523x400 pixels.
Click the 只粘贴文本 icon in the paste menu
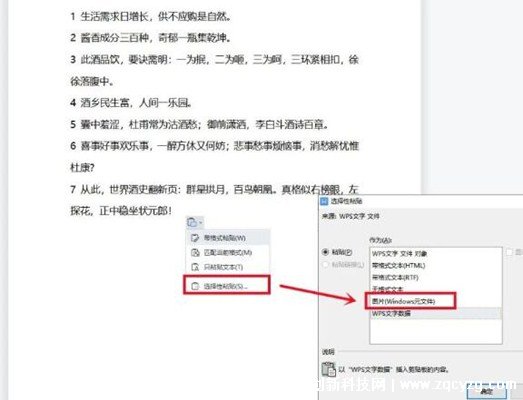(195, 267)
